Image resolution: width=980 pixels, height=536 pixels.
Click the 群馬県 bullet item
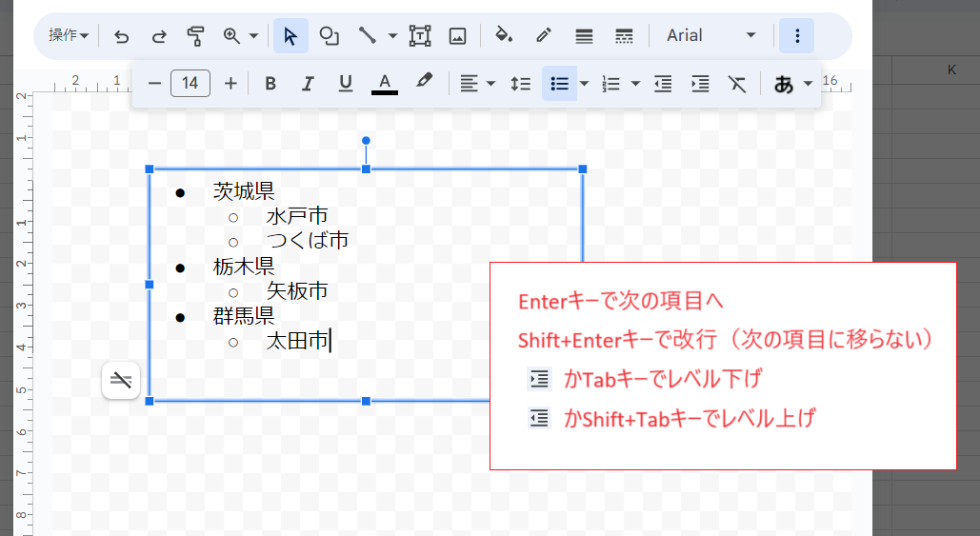coord(244,315)
